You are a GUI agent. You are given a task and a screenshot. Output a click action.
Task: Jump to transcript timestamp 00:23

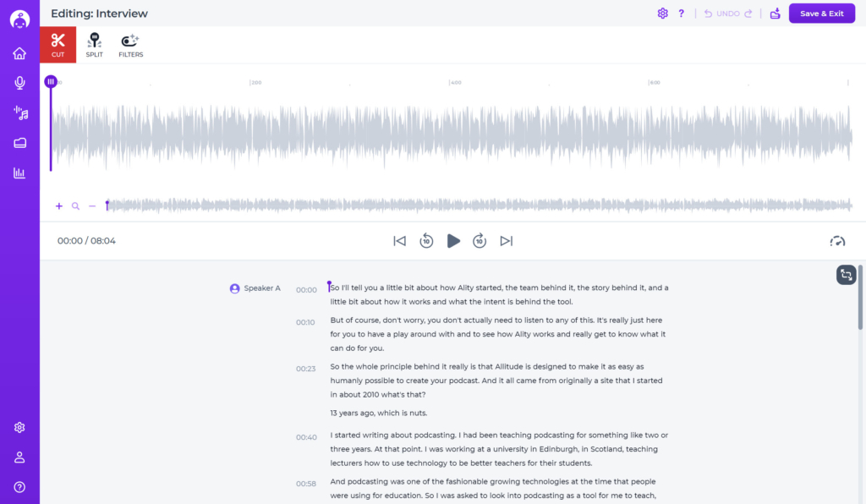coord(305,369)
